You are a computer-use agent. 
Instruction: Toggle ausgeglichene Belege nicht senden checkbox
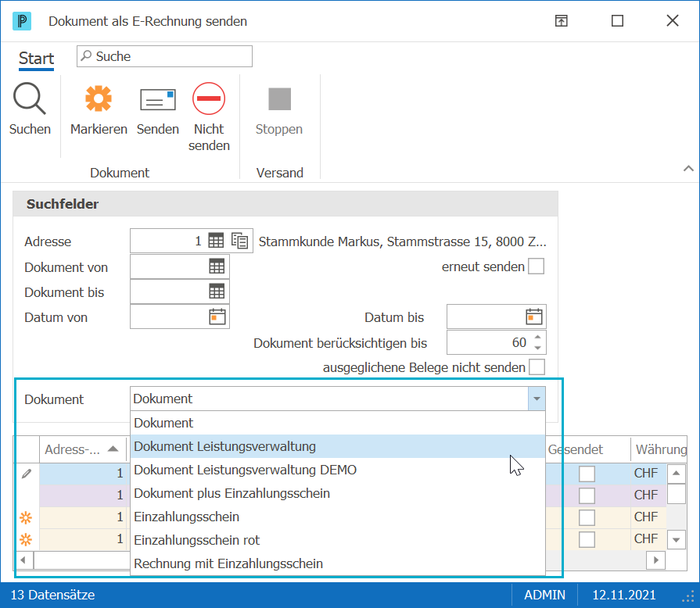click(x=537, y=367)
